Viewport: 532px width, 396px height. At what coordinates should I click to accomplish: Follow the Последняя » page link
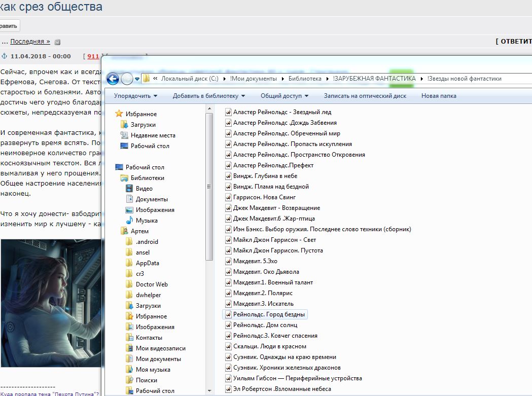tap(30, 42)
